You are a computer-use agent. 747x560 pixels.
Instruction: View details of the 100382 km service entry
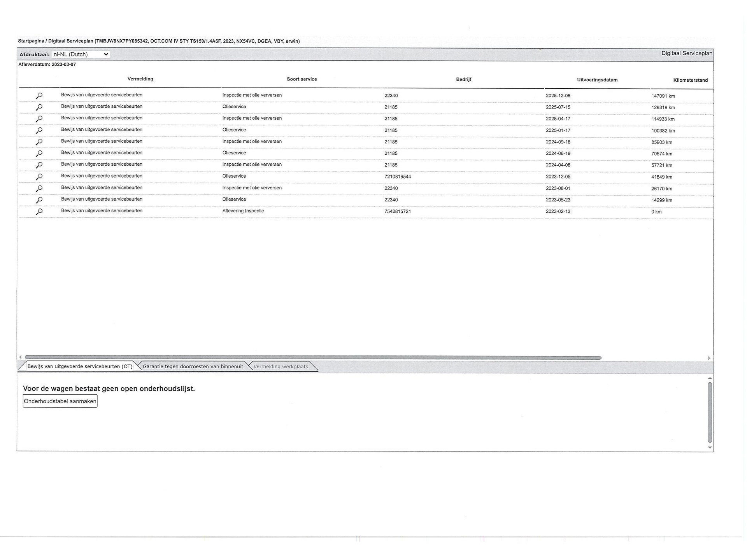(x=39, y=130)
